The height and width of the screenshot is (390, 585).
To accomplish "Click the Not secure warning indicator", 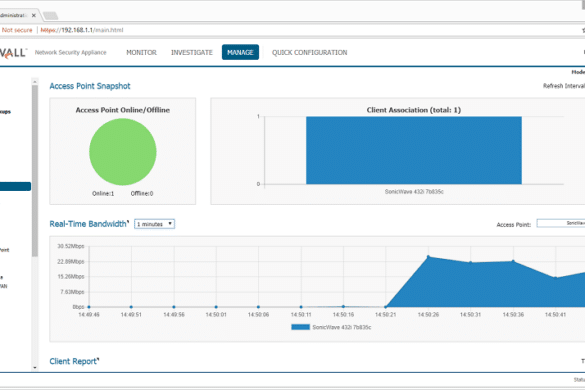I will (x=17, y=30).
